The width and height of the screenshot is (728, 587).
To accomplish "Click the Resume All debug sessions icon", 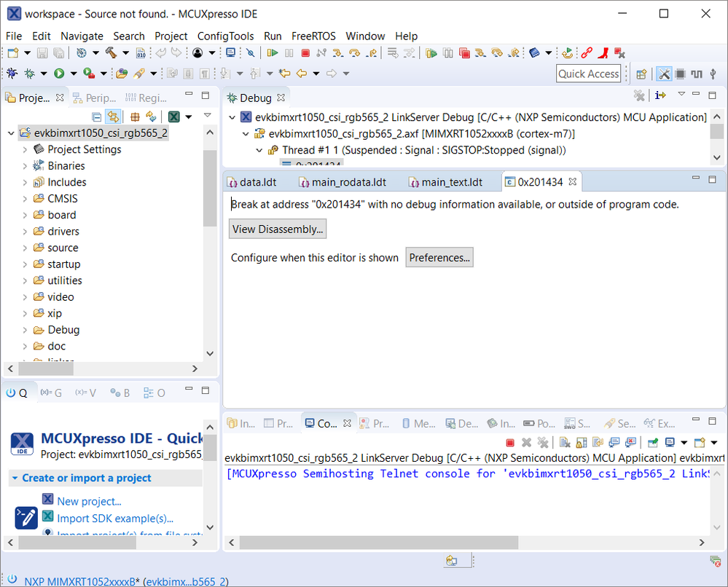I will click(431, 53).
